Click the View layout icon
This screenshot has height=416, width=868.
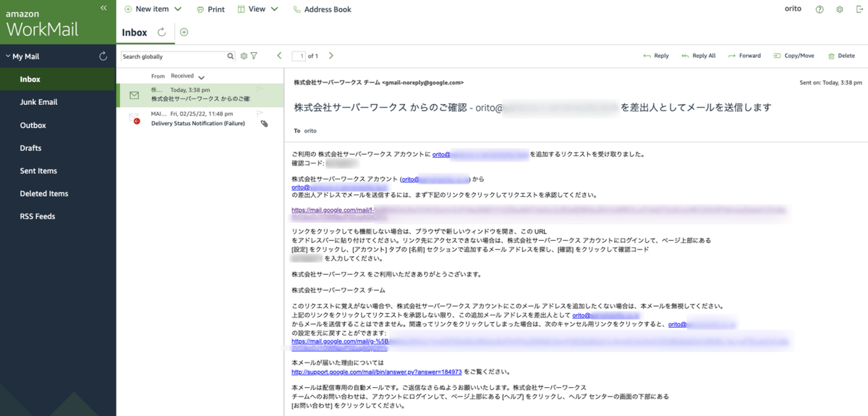[241, 9]
